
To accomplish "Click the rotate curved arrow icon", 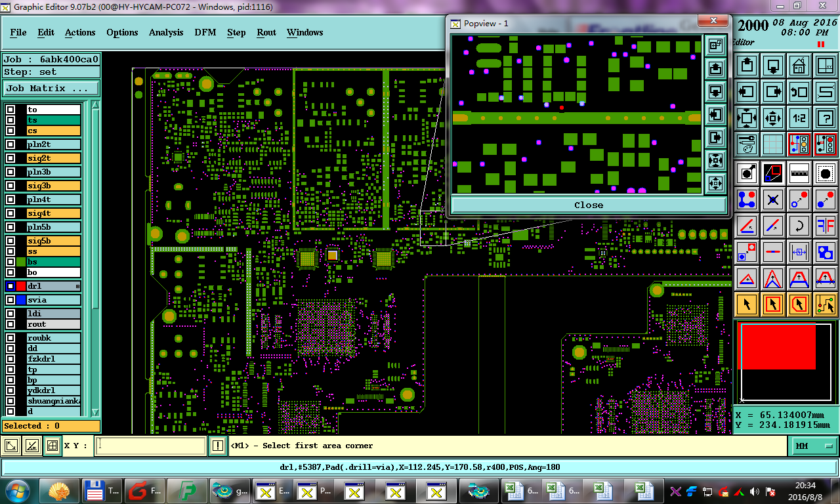I will tap(799, 226).
